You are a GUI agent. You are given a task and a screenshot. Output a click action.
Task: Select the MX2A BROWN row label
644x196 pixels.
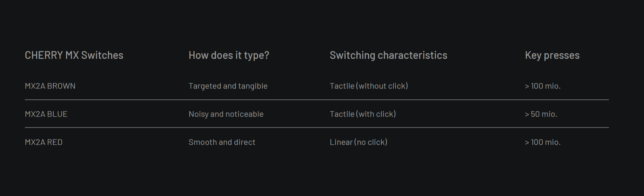click(x=50, y=86)
